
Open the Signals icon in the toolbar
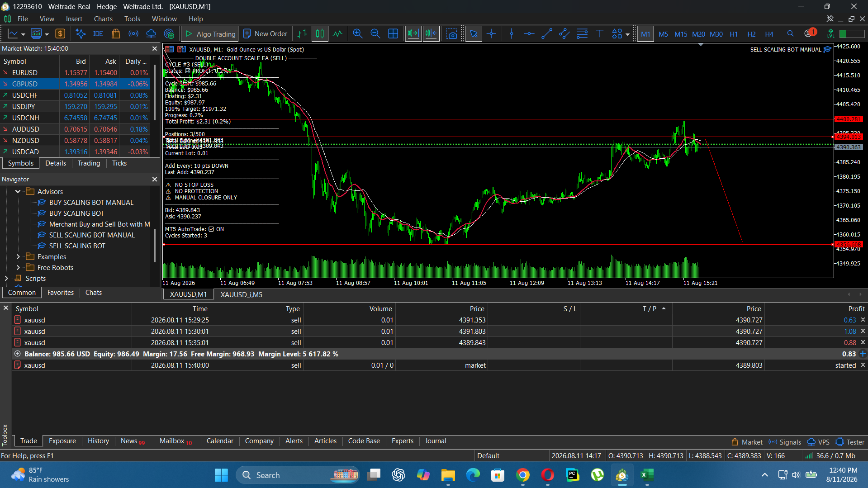pos(133,34)
